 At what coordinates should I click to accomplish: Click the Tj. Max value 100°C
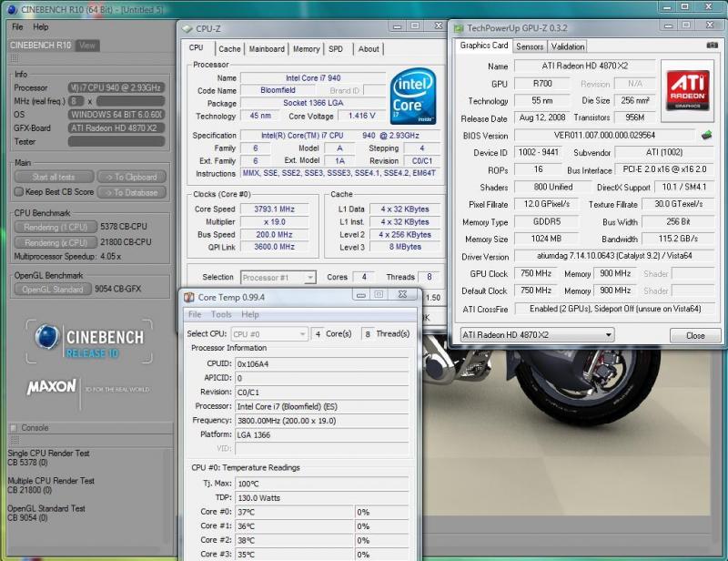[x=322, y=484]
